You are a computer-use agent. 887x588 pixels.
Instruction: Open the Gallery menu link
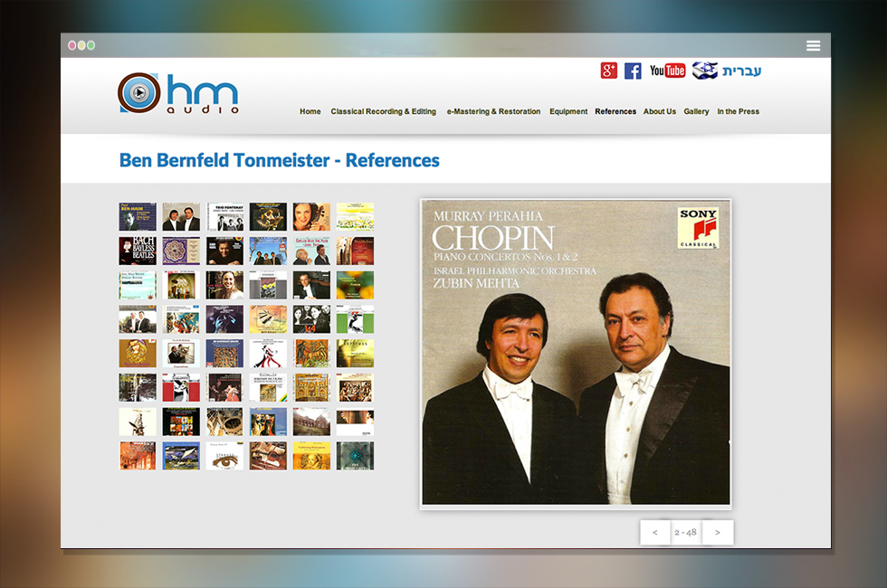(x=696, y=111)
